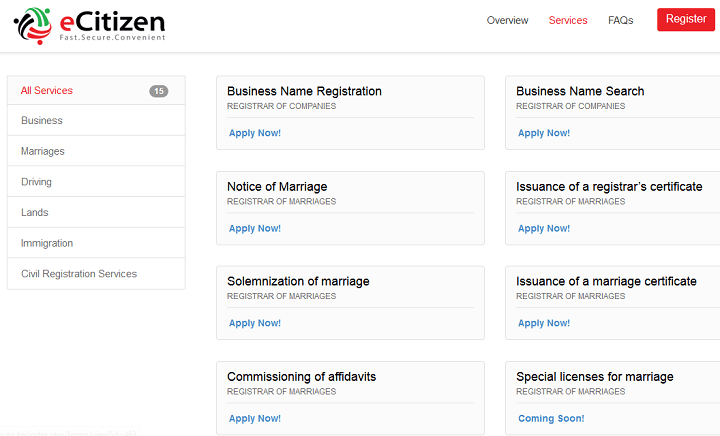
Task: Select the Driving category
Action: [96, 182]
